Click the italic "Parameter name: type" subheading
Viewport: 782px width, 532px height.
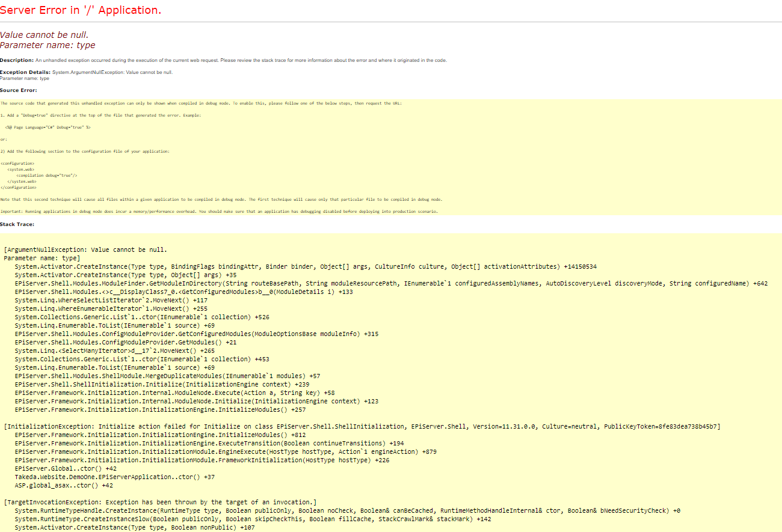[48, 45]
